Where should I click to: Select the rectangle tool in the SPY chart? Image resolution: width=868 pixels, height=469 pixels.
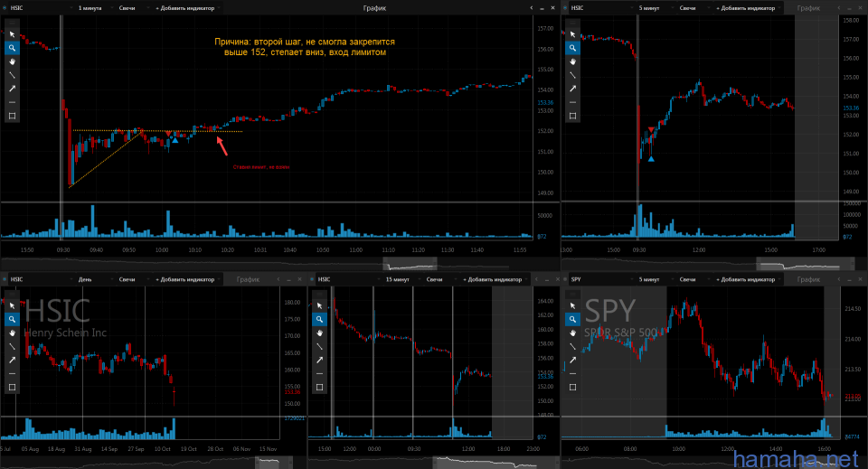(x=573, y=387)
